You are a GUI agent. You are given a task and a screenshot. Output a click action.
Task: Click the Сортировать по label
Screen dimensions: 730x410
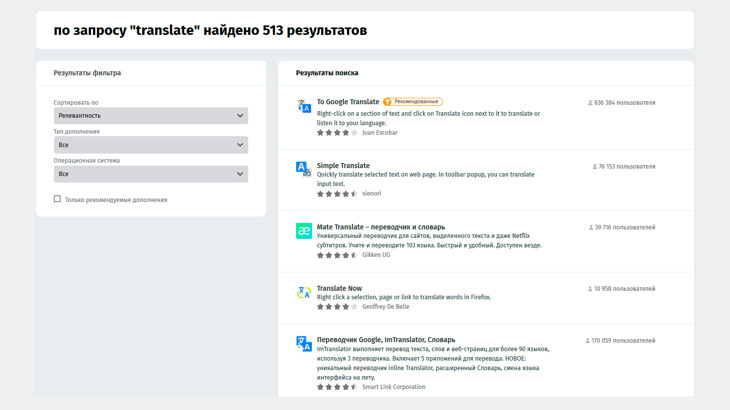[76, 102]
